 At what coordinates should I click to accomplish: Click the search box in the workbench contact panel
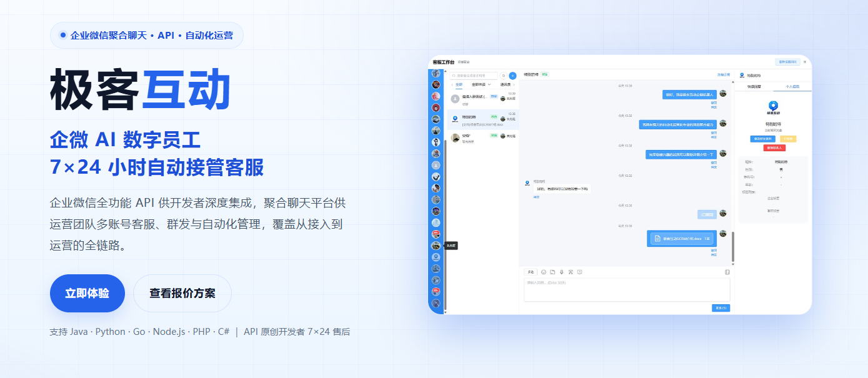pyautogui.click(x=474, y=76)
